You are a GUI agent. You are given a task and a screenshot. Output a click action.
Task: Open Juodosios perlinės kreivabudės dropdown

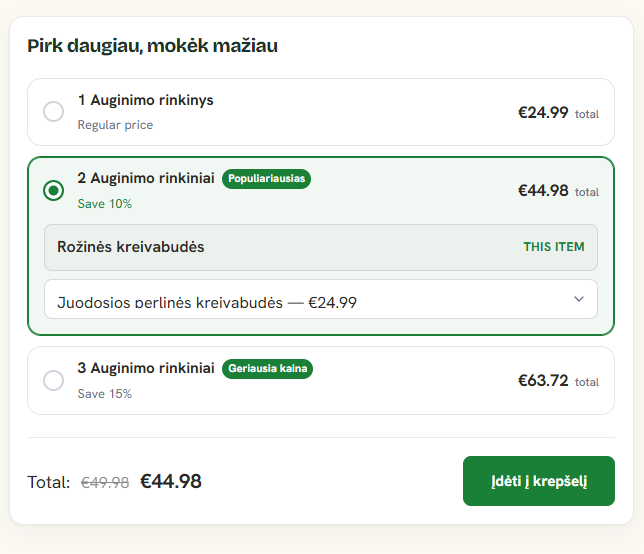coord(321,299)
